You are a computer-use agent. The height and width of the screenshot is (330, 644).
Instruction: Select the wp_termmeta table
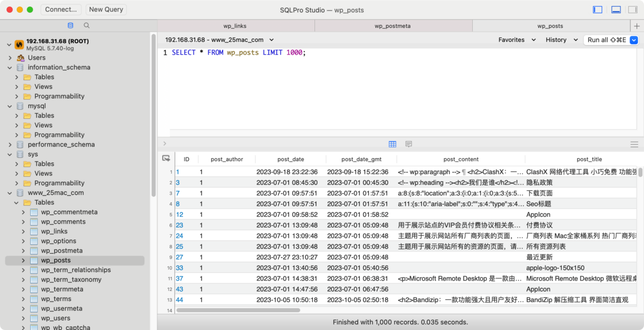62,289
